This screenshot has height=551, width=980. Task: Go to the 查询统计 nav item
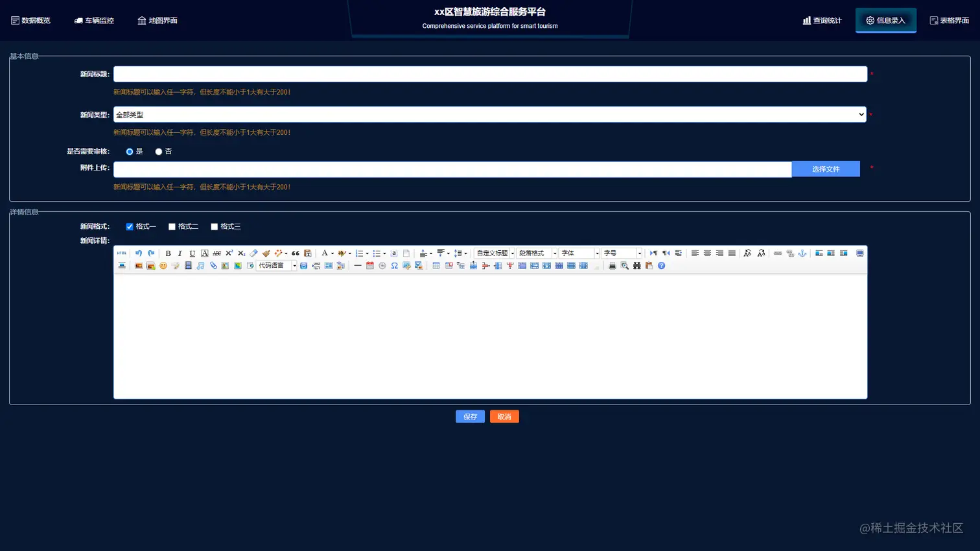[x=822, y=21]
